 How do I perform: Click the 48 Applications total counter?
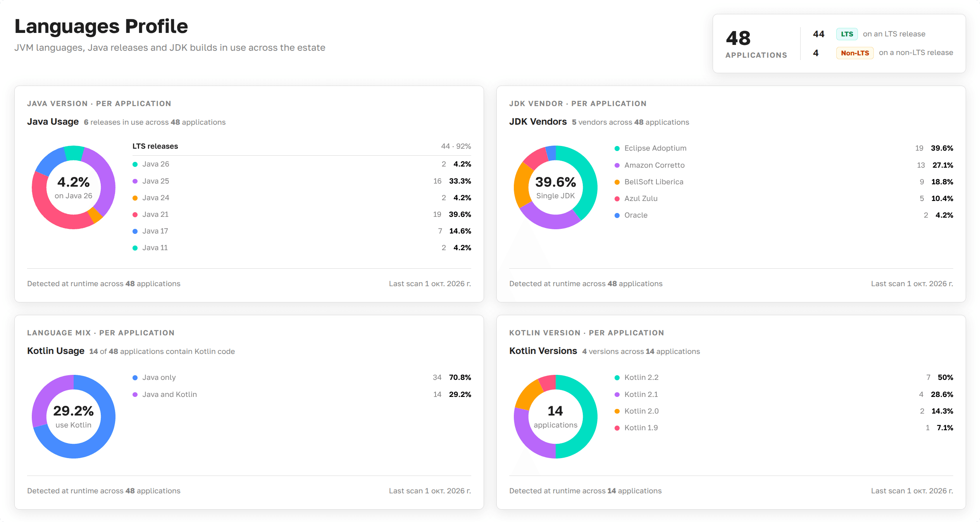coord(756,44)
